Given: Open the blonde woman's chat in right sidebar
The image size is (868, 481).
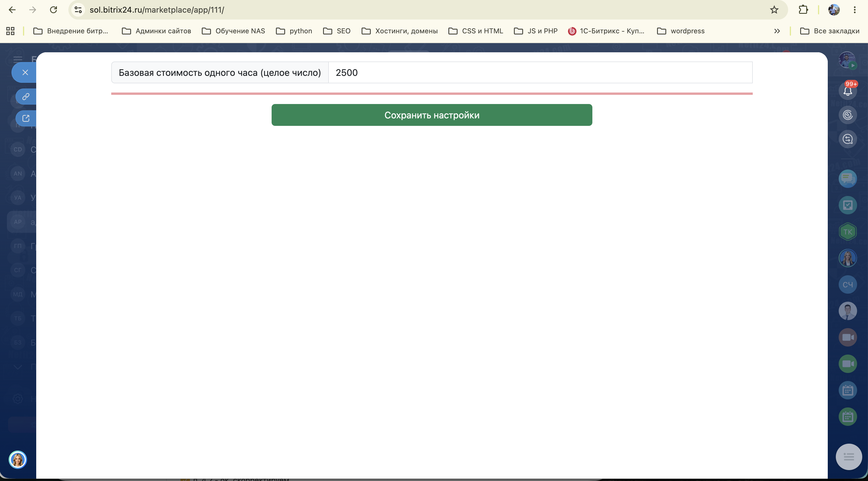Looking at the screenshot, I should pyautogui.click(x=847, y=258).
